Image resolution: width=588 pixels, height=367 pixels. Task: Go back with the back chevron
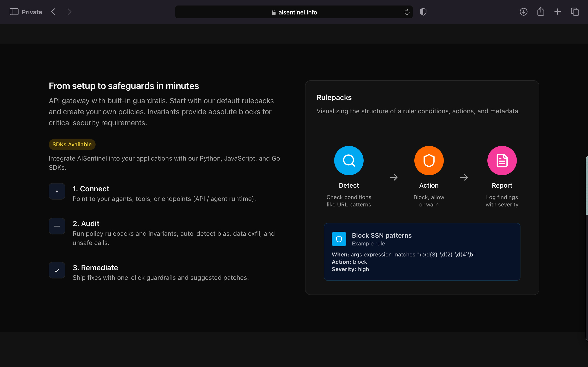tap(54, 12)
